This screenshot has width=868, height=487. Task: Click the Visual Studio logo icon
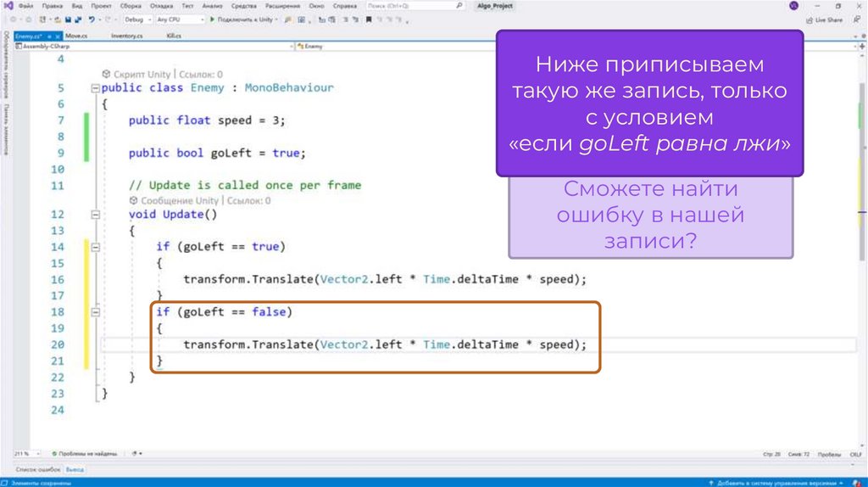tap(7, 6)
